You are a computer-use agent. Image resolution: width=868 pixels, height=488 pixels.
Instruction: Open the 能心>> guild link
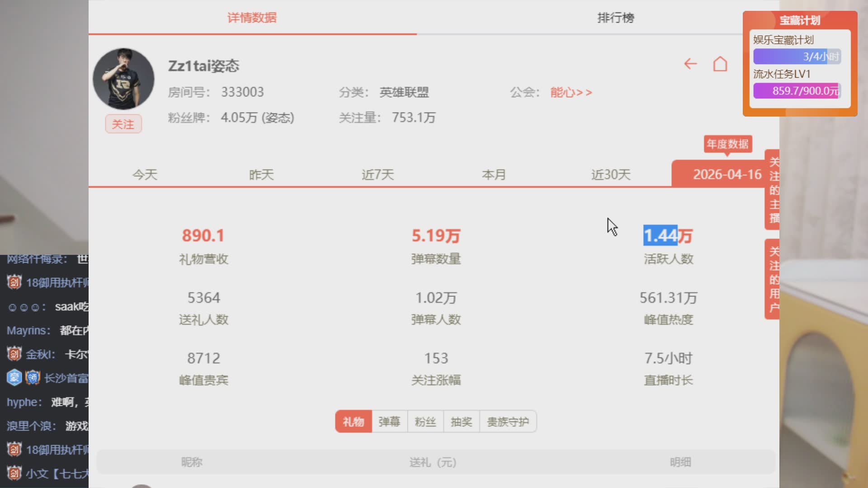point(571,93)
